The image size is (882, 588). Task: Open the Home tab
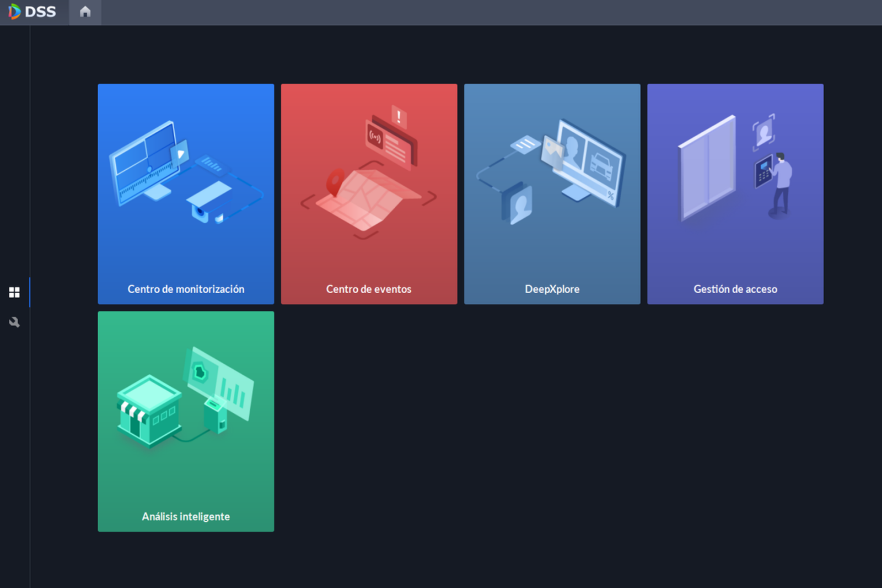85,12
